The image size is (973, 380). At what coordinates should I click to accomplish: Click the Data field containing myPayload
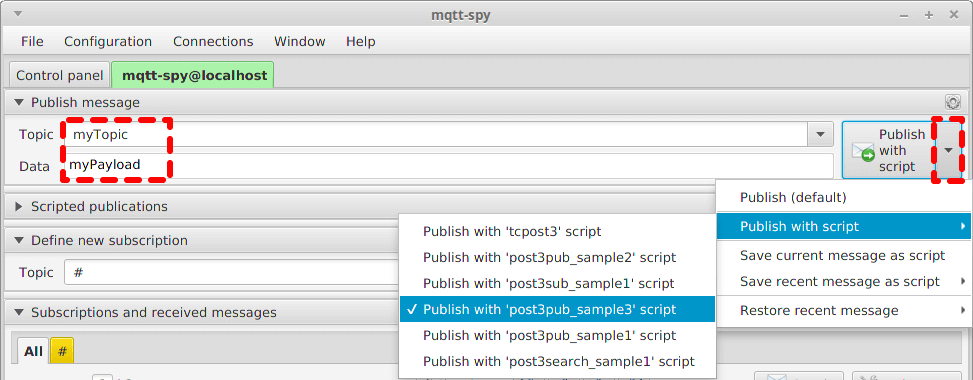point(448,166)
